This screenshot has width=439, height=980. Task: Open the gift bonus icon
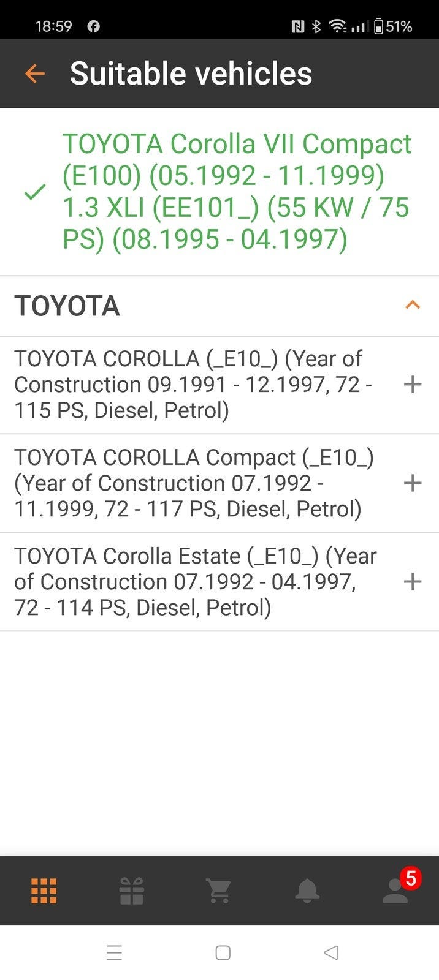tap(131, 891)
